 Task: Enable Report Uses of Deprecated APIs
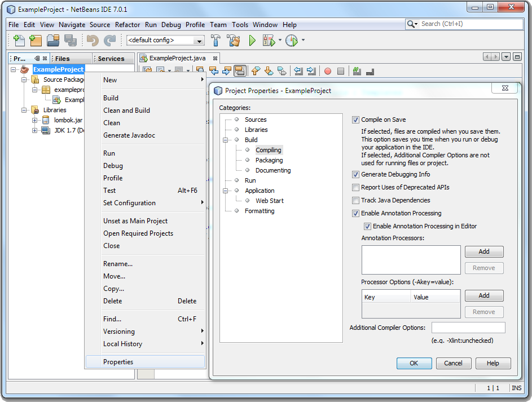(355, 187)
